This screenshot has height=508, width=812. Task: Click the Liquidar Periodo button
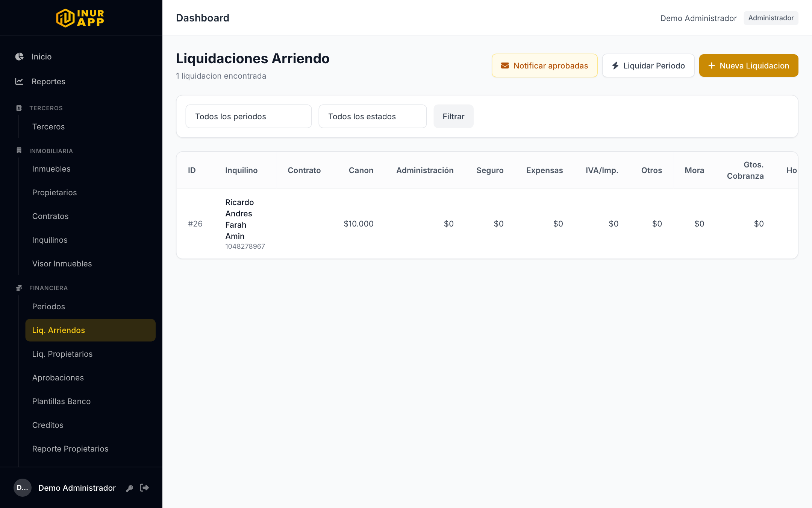click(648, 65)
